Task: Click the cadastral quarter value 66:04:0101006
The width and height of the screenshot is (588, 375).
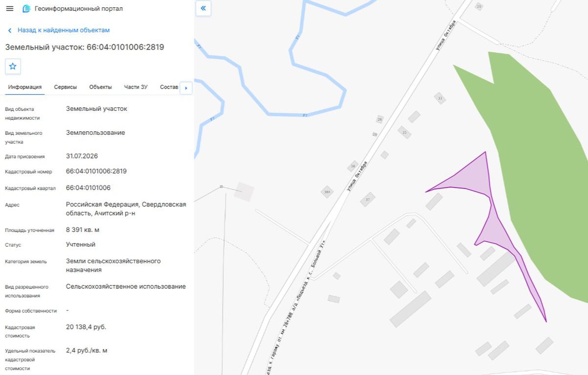Action: 88,188
